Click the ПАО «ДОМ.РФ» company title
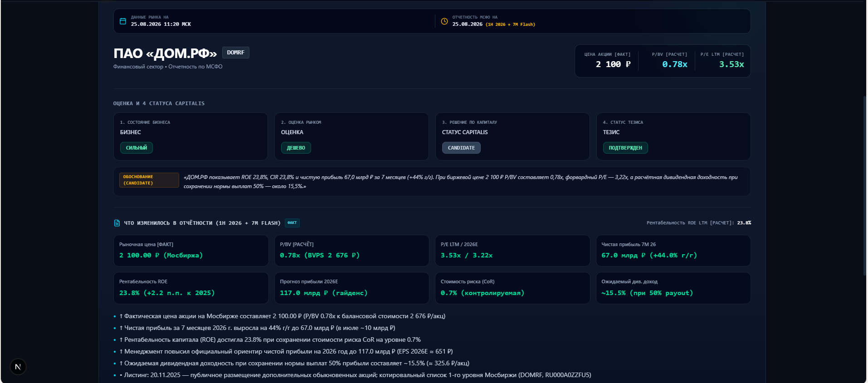The image size is (868, 383). pyautogui.click(x=165, y=53)
